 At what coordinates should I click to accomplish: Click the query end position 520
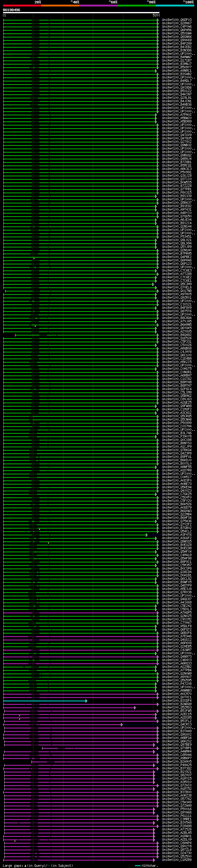pyautogui.click(x=155, y=15)
